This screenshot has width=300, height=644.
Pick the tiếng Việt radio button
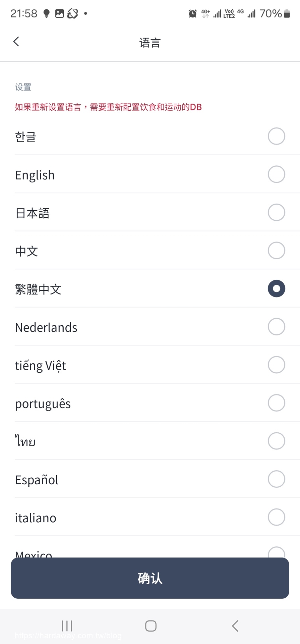click(x=276, y=365)
